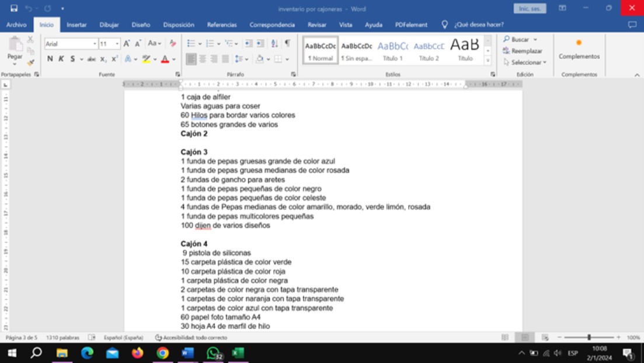The image size is (644, 363).
Task: Click the bullet list icon
Action: coord(191,43)
